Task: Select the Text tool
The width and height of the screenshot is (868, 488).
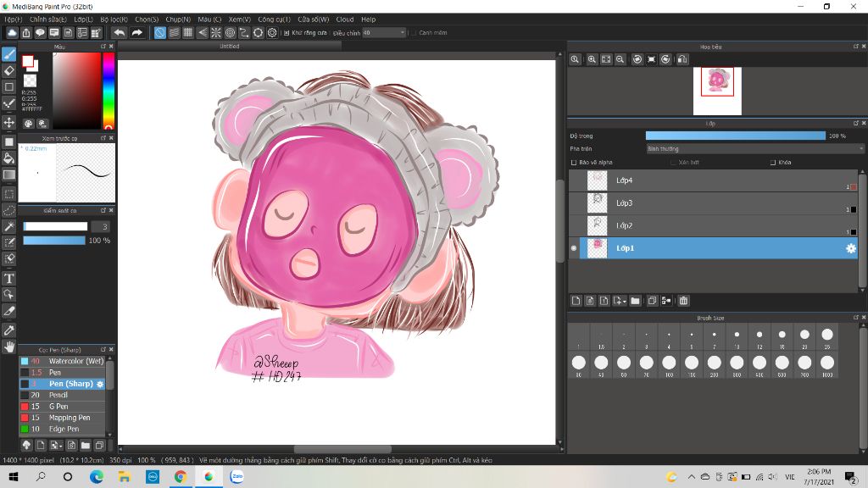Action: tap(8, 278)
